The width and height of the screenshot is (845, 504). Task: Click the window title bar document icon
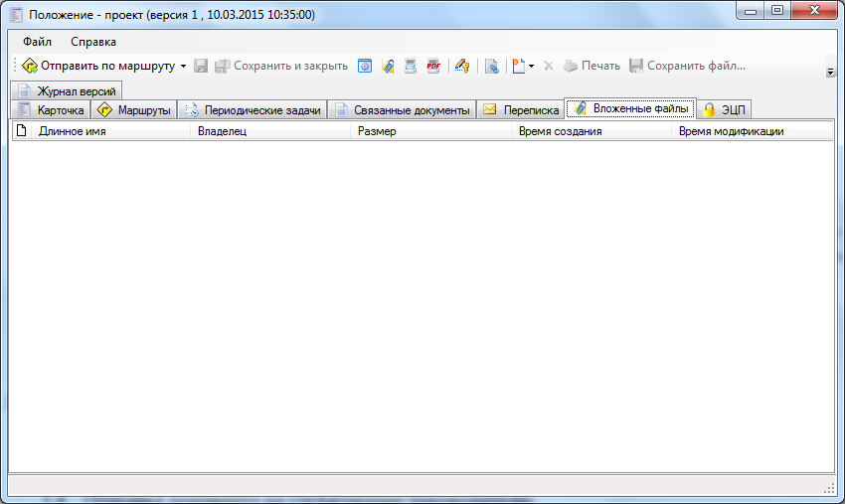[16, 15]
